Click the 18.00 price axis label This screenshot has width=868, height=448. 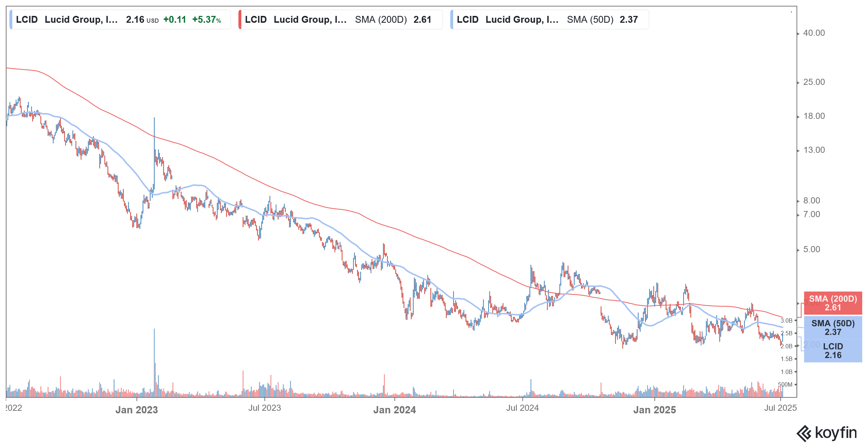coord(814,116)
